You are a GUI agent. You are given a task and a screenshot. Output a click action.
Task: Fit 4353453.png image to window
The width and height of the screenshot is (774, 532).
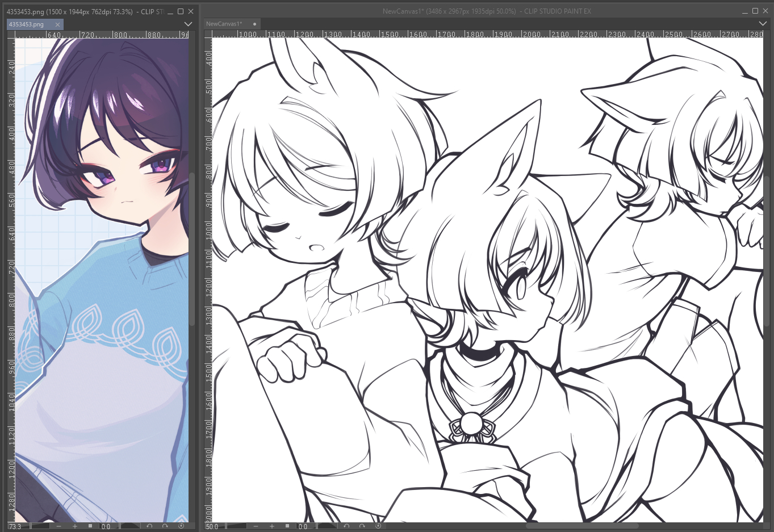90,526
